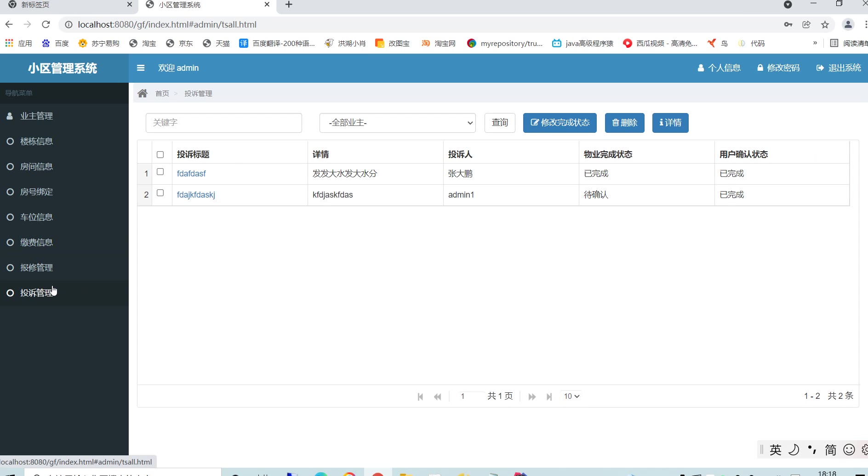The image size is (868, 476).
Task: Open 业主管理 in sidebar
Action: [64, 116]
